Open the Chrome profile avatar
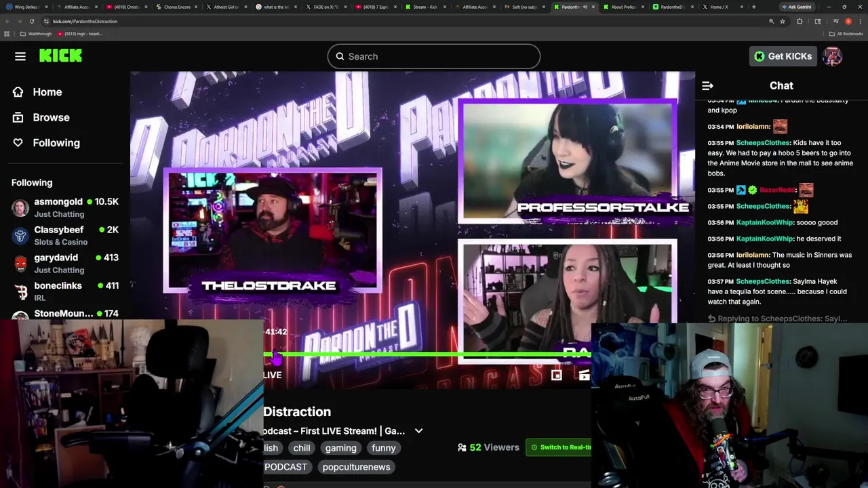This screenshot has width=868, height=488. click(848, 21)
